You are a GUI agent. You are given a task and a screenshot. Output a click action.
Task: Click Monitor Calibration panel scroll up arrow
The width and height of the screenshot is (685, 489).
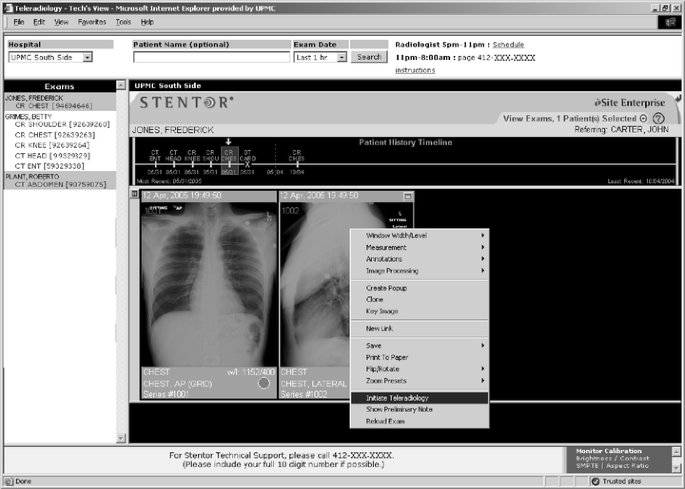click(x=676, y=452)
